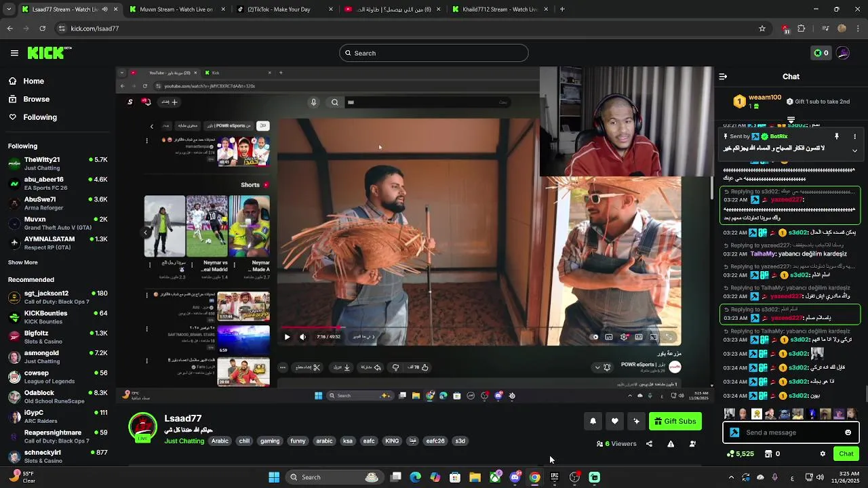The width and height of the screenshot is (868, 488).
Task: Mute the Lsaad77 browser tab audio
Action: click(x=104, y=9)
